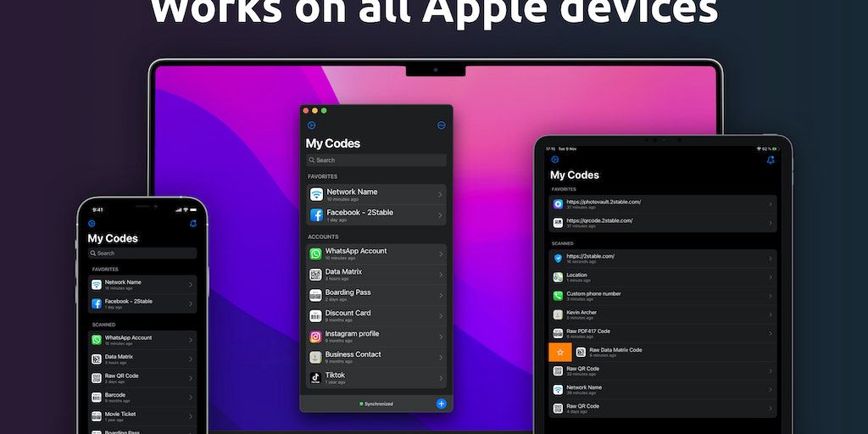
Task: Tap the Search field on the iPhone
Action: tap(142, 253)
